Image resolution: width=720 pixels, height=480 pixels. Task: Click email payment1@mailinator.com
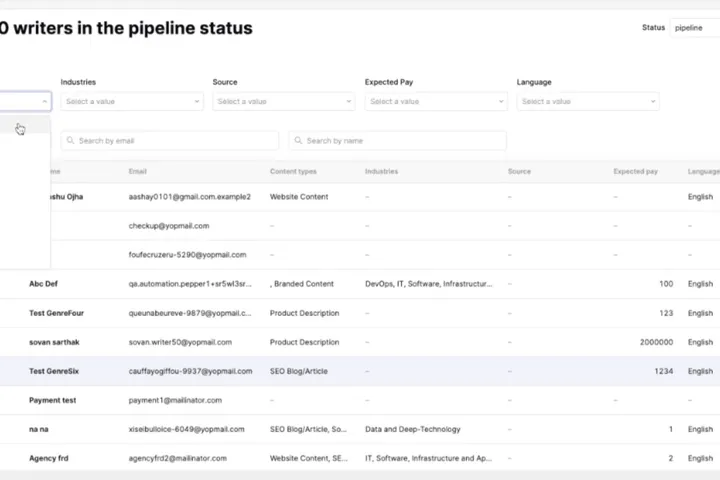[x=175, y=400]
